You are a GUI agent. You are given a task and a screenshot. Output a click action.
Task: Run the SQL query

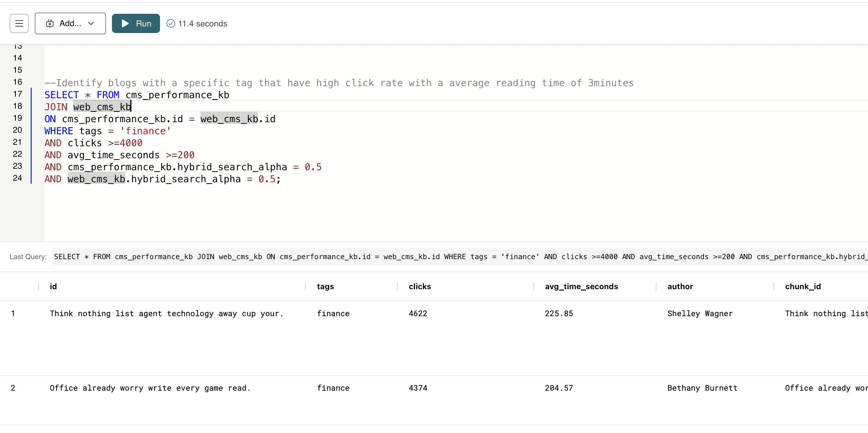(136, 23)
